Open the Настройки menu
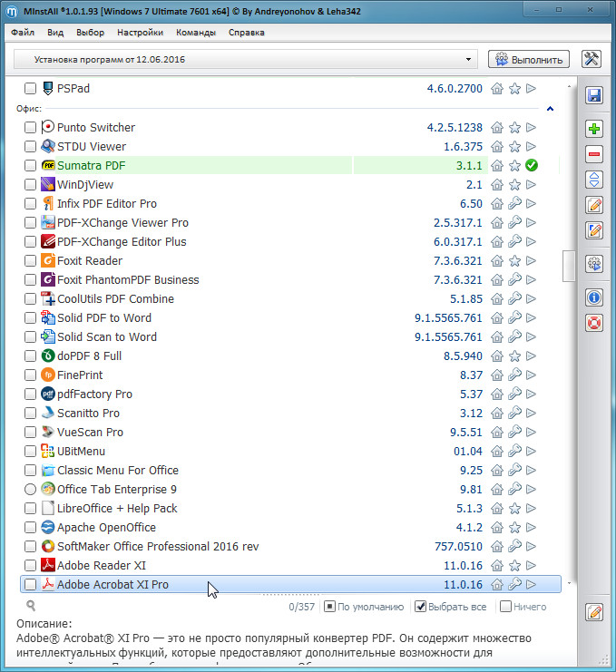 140,33
